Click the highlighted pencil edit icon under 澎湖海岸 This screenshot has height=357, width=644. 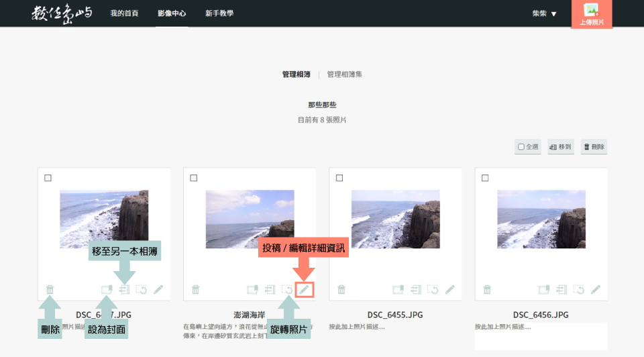click(x=304, y=289)
